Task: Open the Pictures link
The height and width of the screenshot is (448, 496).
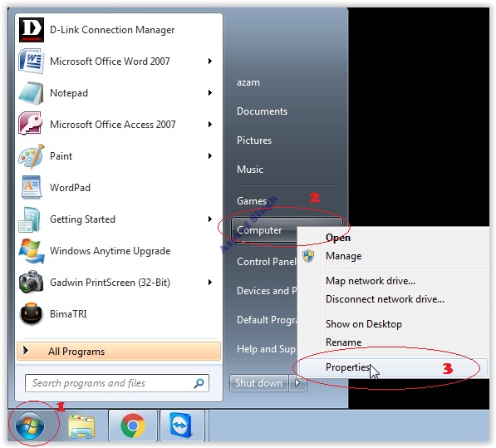Action: coord(254,140)
